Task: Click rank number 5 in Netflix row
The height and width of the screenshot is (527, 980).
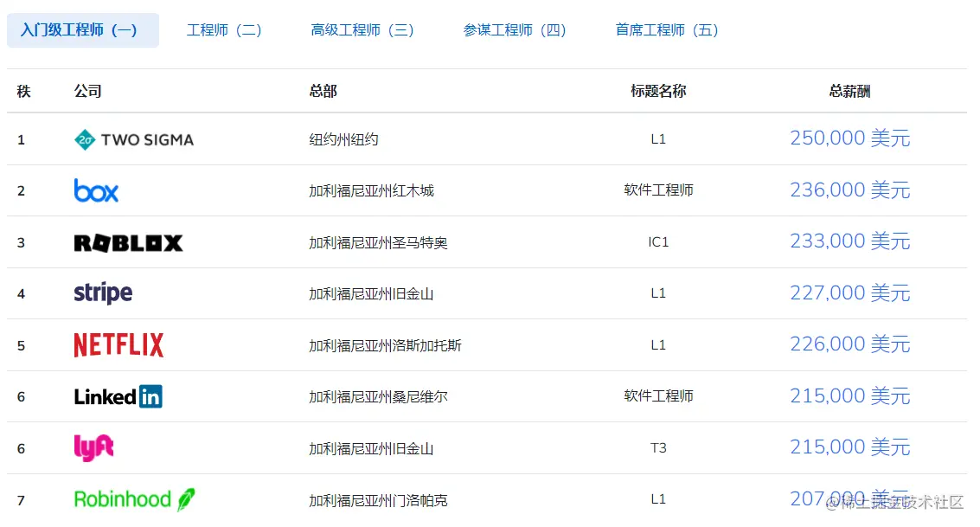Action: point(22,345)
